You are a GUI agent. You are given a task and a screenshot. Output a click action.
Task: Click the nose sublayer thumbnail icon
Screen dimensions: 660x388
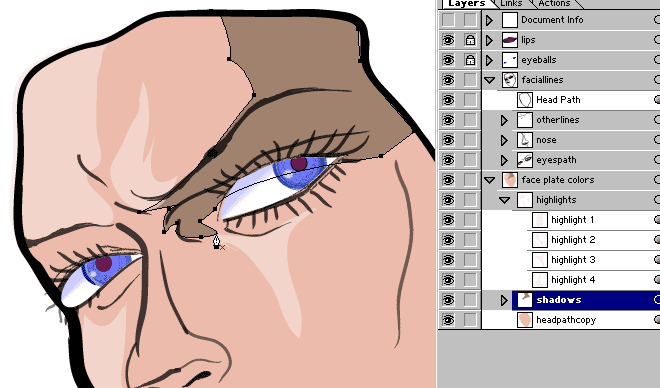pyautogui.click(x=525, y=140)
